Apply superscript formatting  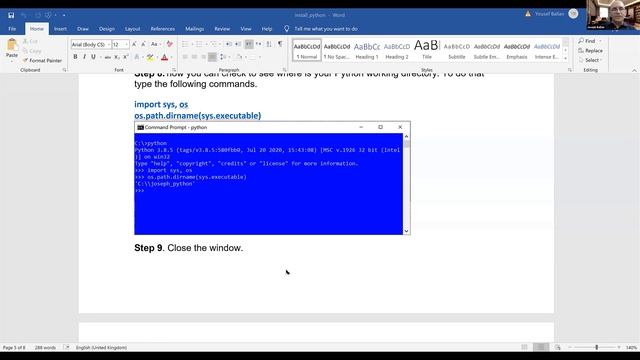126,57
